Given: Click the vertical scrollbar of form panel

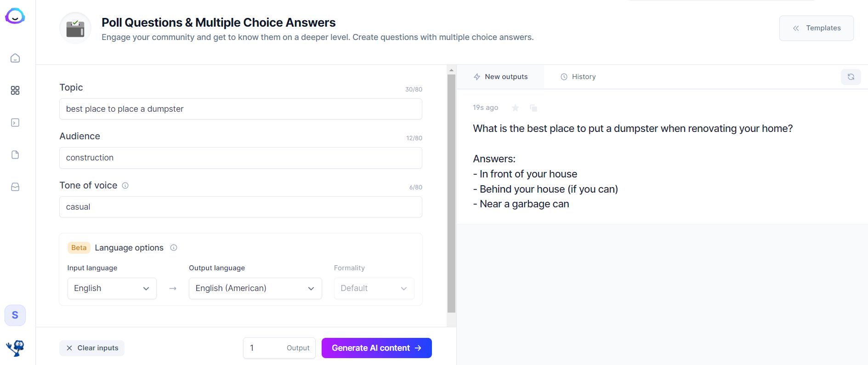Looking at the screenshot, I should point(451,193).
